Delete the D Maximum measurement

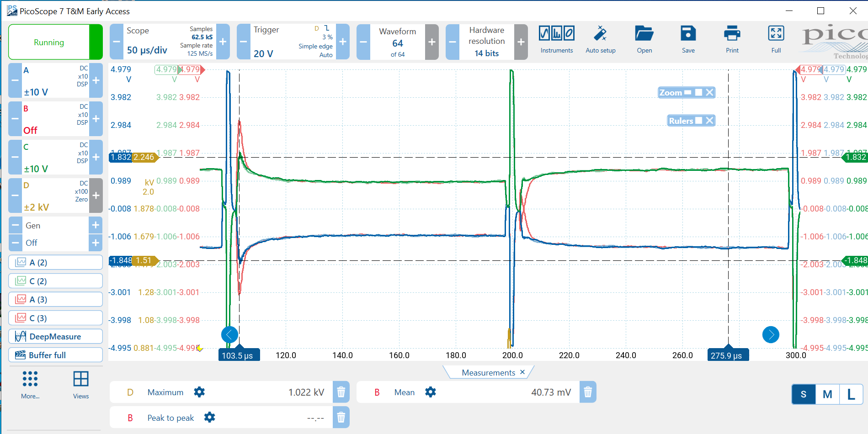tap(341, 392)
